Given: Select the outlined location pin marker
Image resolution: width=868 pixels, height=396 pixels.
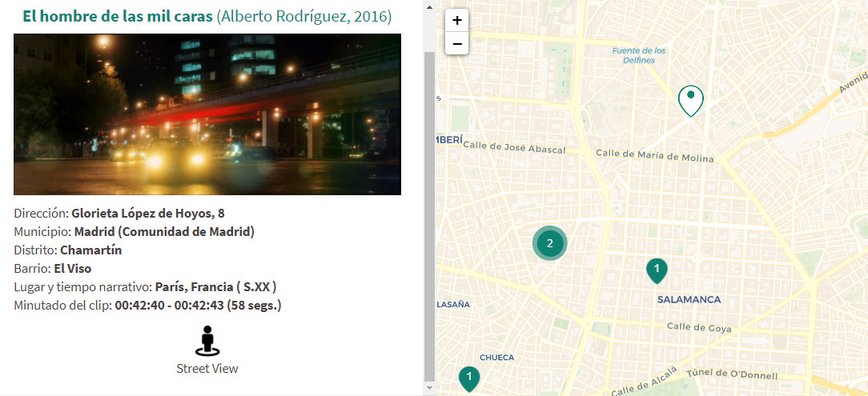Looking at the screenshot, I should (x=690, y=101).
